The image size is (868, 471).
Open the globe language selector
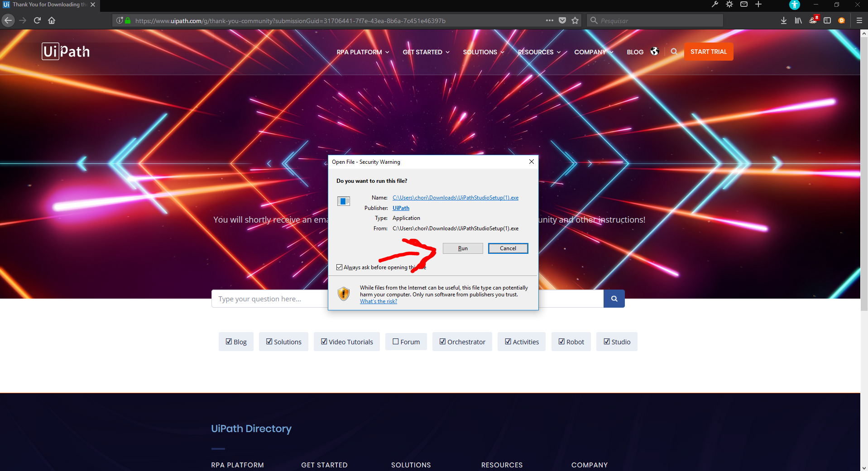pyautogui.click(x=655, y=52)
